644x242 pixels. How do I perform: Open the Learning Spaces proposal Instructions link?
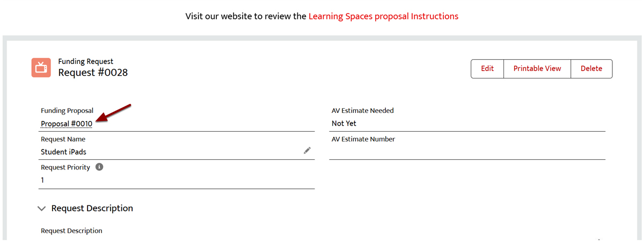click(383, 16)
